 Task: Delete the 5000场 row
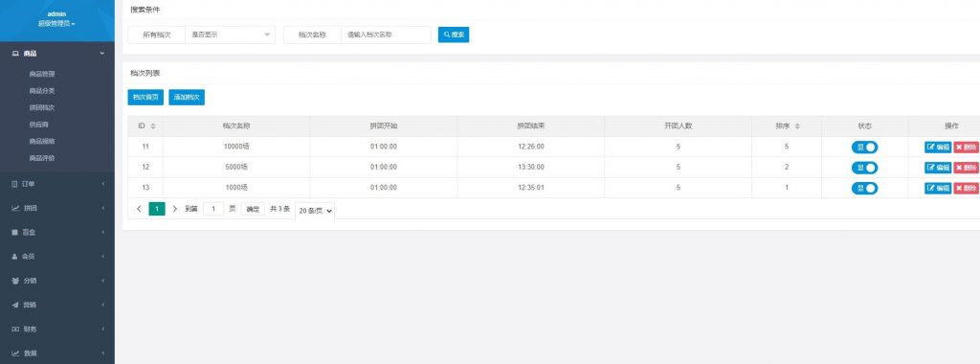(x=967, y=168)
